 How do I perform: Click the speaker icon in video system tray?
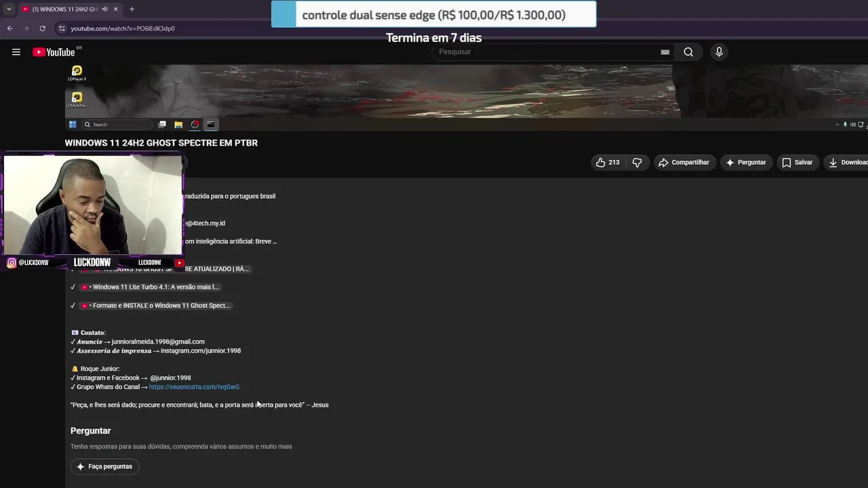coord(853,125)
